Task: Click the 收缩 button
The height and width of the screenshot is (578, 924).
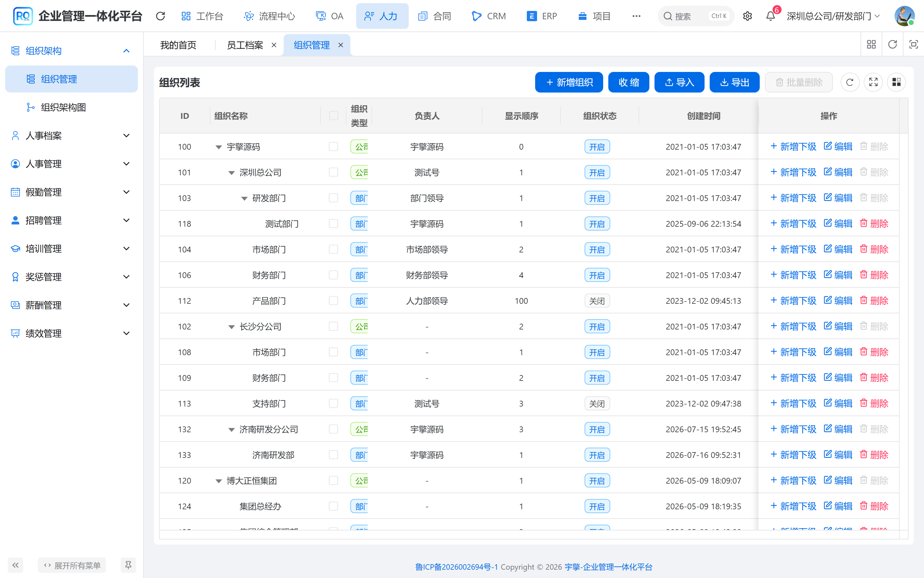Action: pyautogui.click(x=629, y=82)
